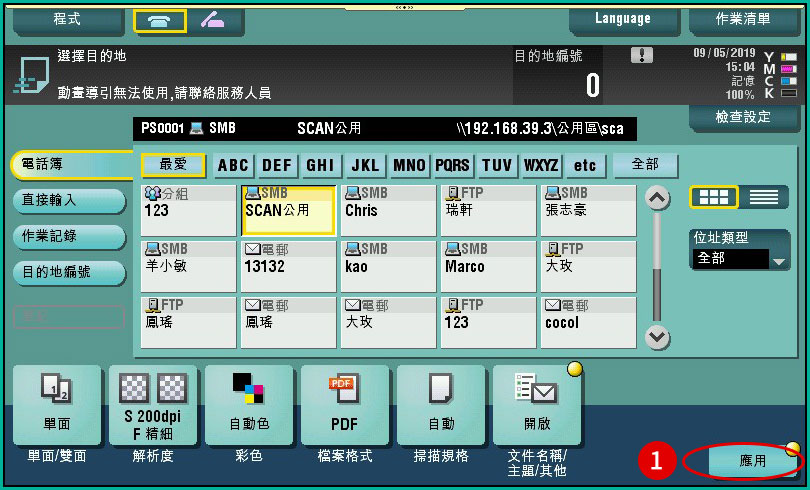The height and width of the screenshot is (490, 810).
Task: Tap the exclamation warning icon
Action: [x=642, y=56]
